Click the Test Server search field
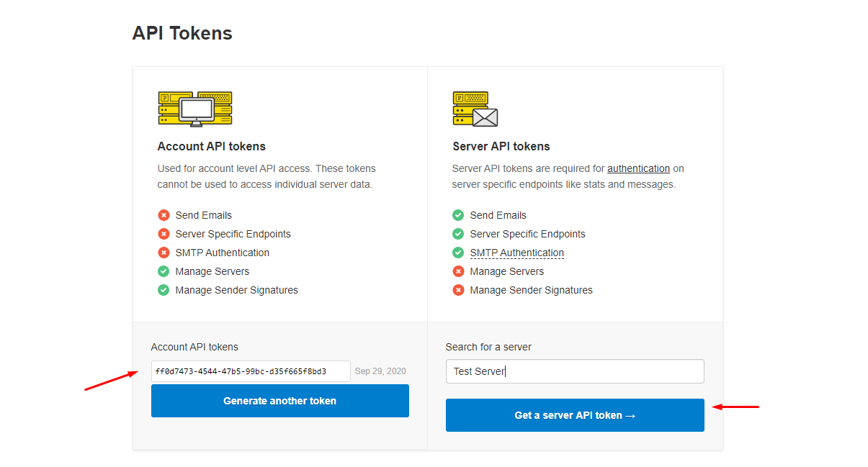This screenshot has width=868, height=467. point(574,371)
